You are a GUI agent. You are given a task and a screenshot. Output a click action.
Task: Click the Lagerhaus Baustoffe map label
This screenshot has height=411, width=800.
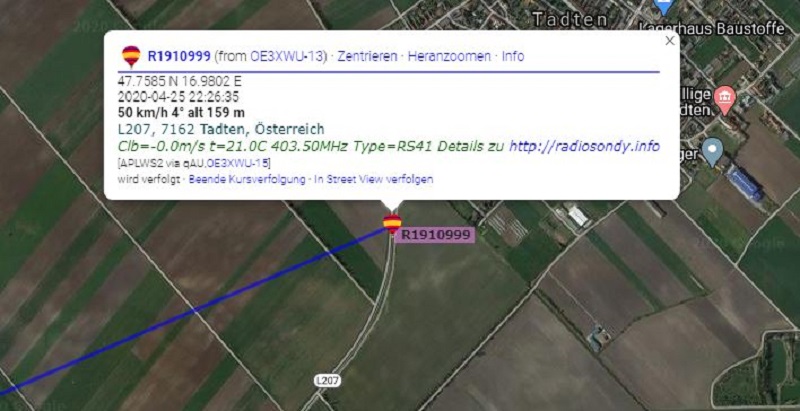click(x=712, y=29)
